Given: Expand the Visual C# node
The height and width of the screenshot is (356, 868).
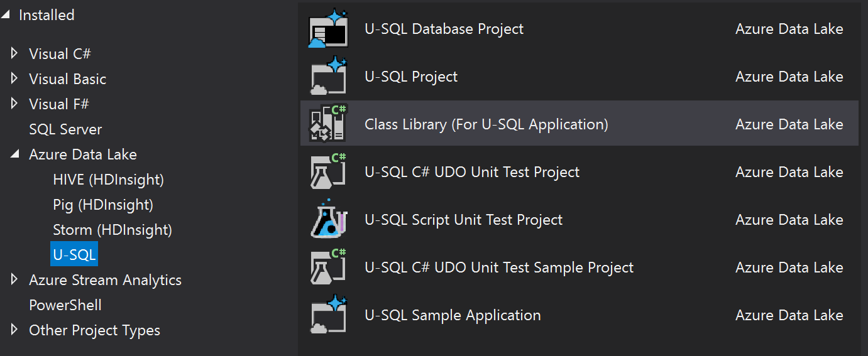Looking at the screenshot, I should tap(15, 54).
